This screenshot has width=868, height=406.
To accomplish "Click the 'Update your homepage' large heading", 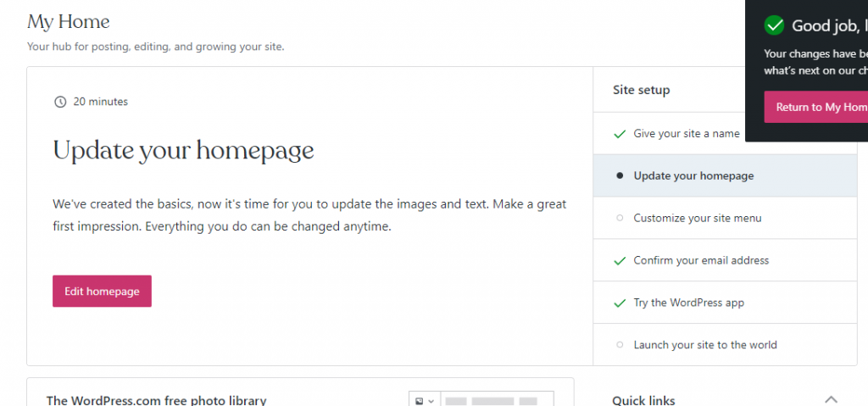I will [184, 150].
